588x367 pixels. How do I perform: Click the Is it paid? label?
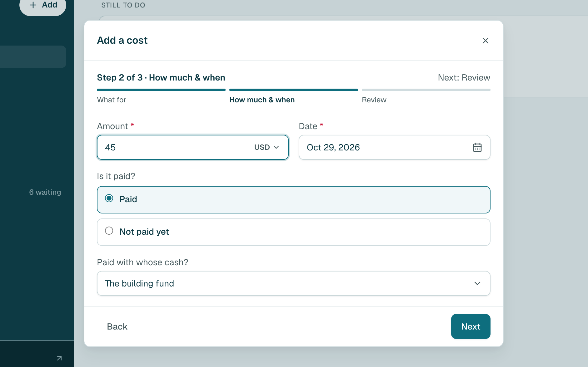(116, 176)
